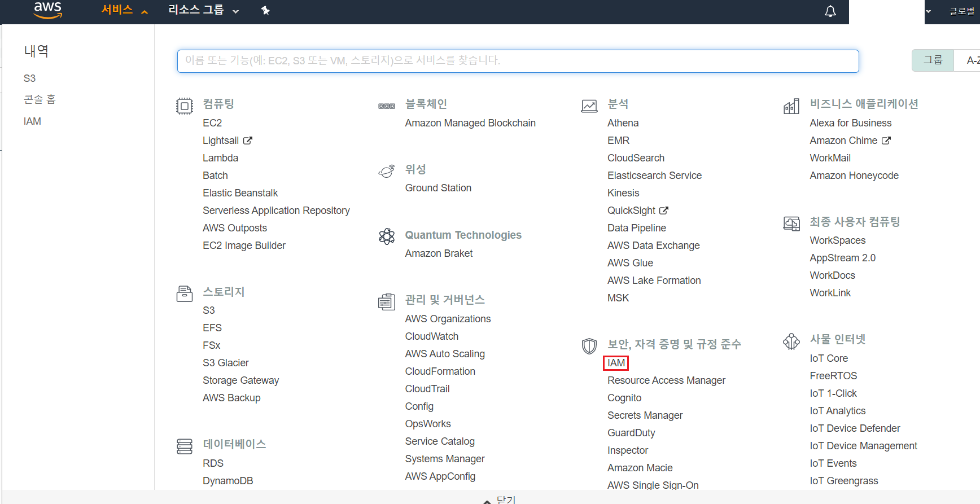
Task: Open Resource Access Manager
Action: pyautogui.click(x=666, y=380)
